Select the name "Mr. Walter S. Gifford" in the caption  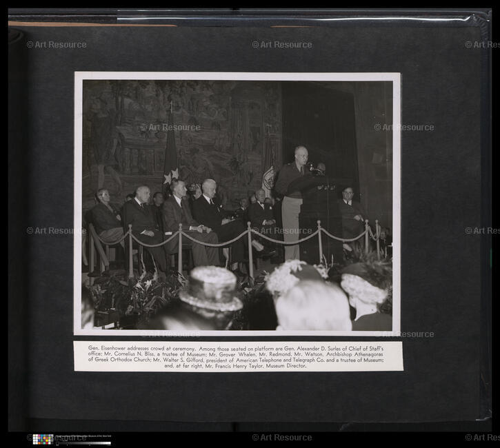point(178,360)
